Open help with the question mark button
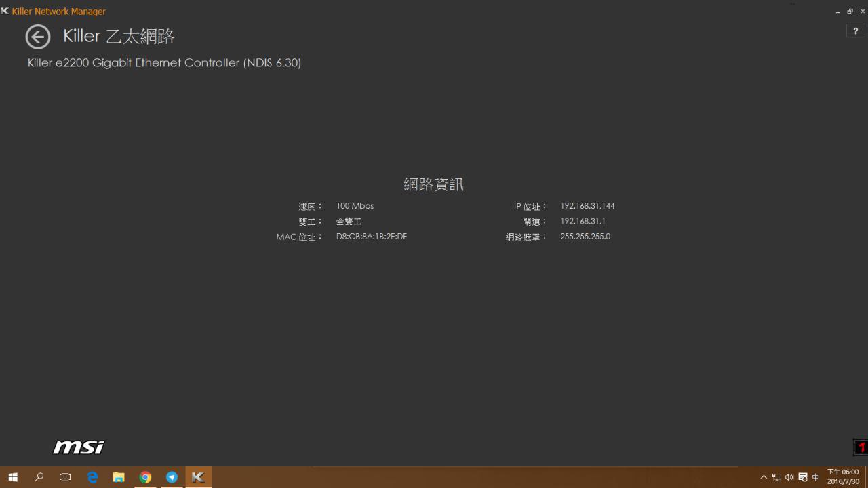Image resolution: width=868 pixels, height=488 pixels. tap(856, 31)
